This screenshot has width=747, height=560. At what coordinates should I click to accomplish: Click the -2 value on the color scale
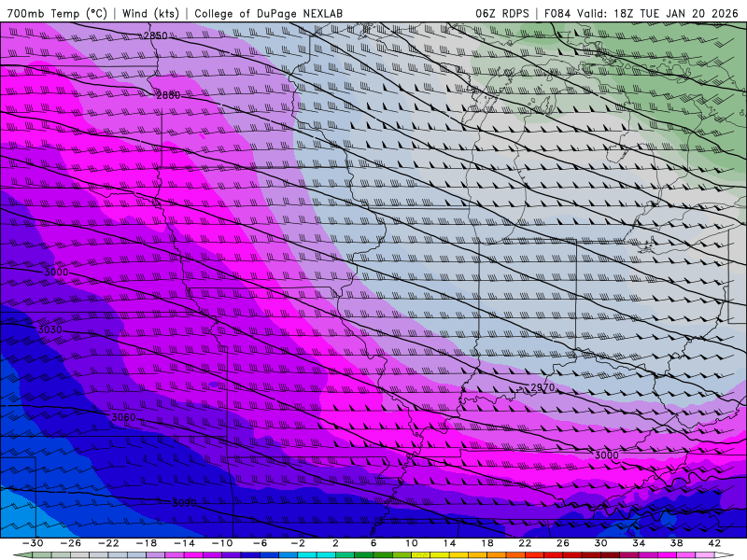tap(298, 543)
